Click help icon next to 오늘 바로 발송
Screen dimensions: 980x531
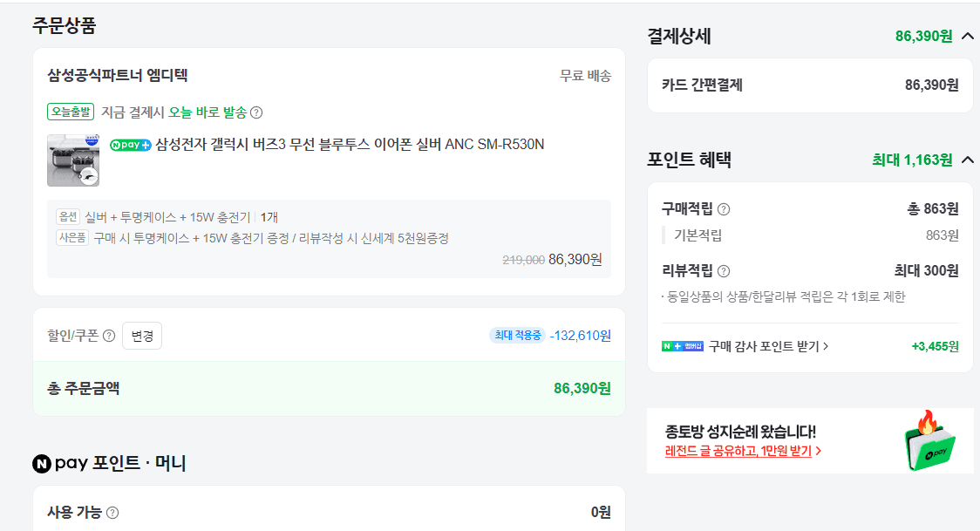(x=256, y=112)
